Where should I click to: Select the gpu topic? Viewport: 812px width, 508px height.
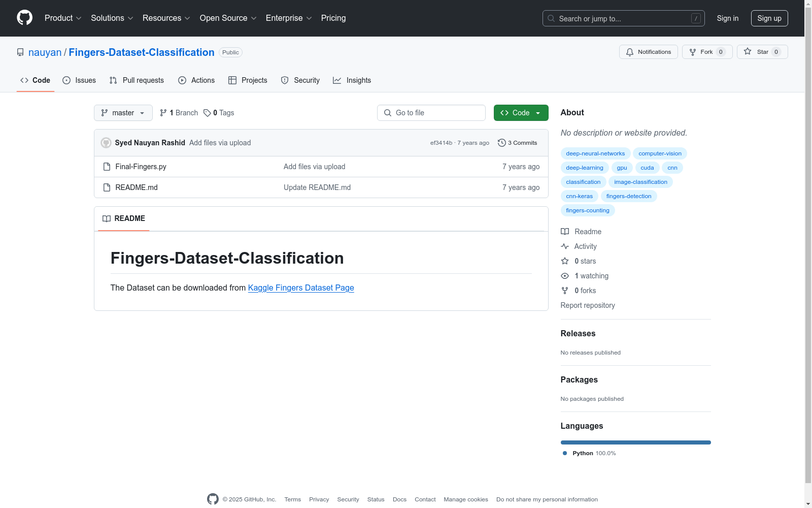(x=622, y=168)
